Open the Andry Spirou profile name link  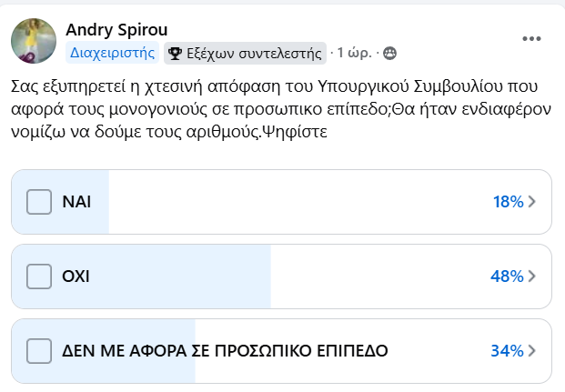tap(116, 29)
